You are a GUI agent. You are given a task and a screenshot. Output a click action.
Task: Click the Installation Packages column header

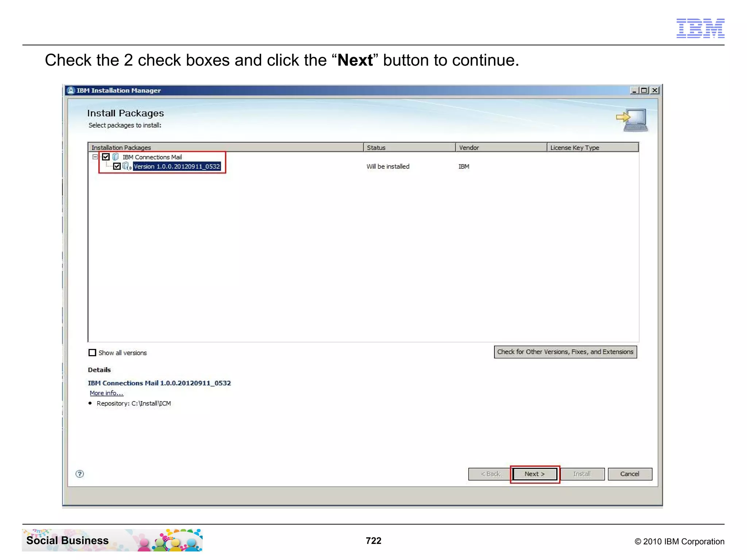[x=226, y=147]
